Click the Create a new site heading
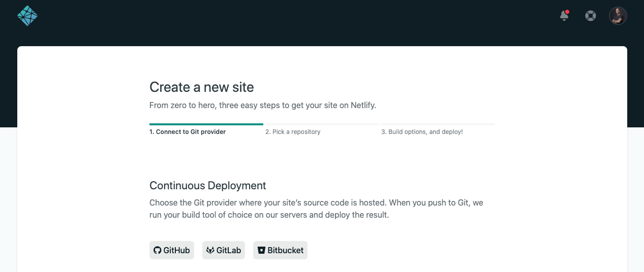Viewport: 644px width, 272px height. click(202, 87)
